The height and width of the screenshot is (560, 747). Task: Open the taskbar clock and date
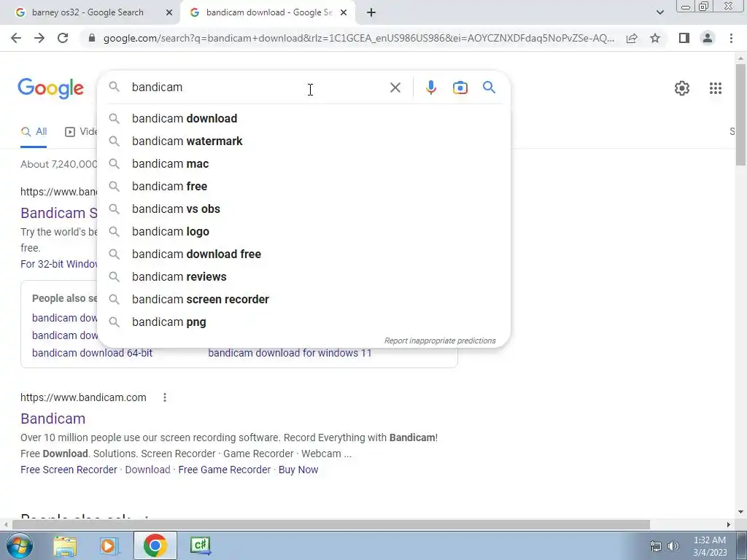click(710, 546)
